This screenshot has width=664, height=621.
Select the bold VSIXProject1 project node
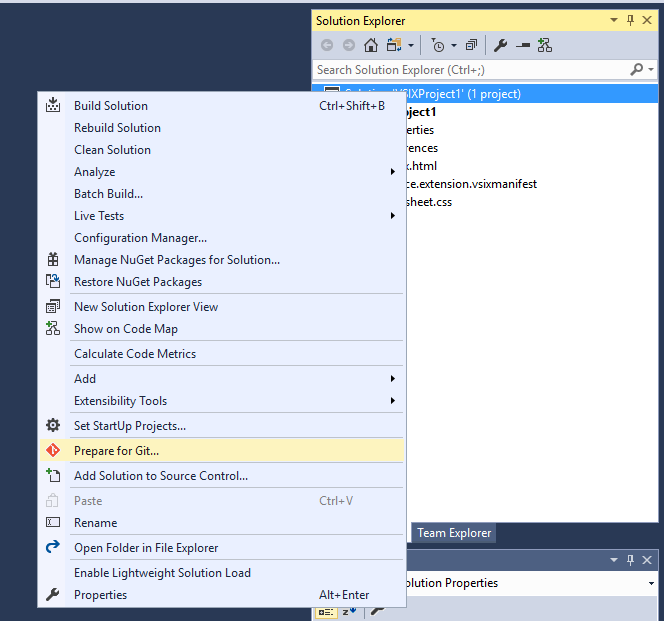(x=420, y=112)
